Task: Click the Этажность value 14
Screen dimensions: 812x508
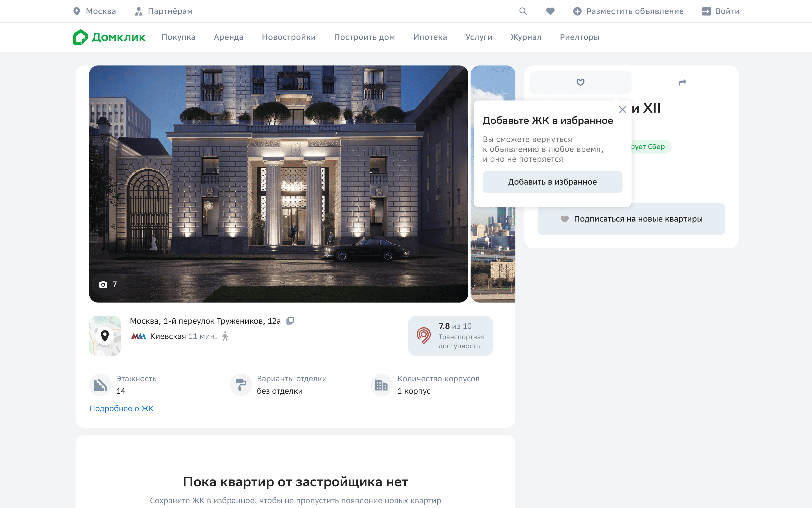Action: click(121, 391)
